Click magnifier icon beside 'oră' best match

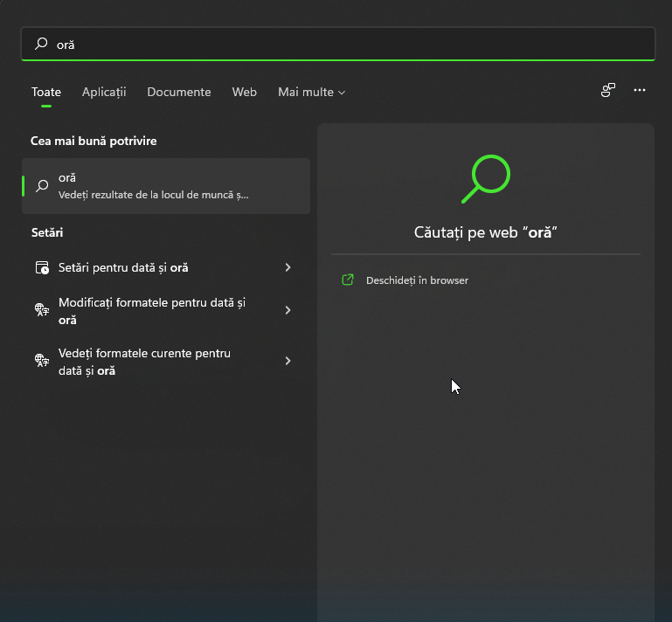point(42,186)
